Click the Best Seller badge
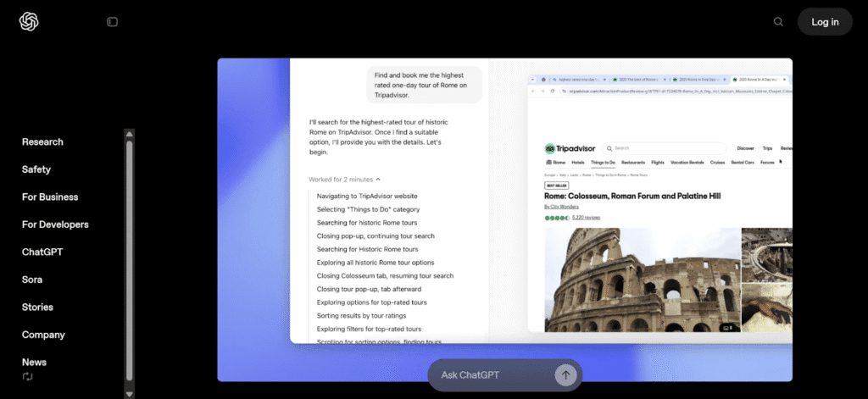868x399 pixels. coord(556,186)
